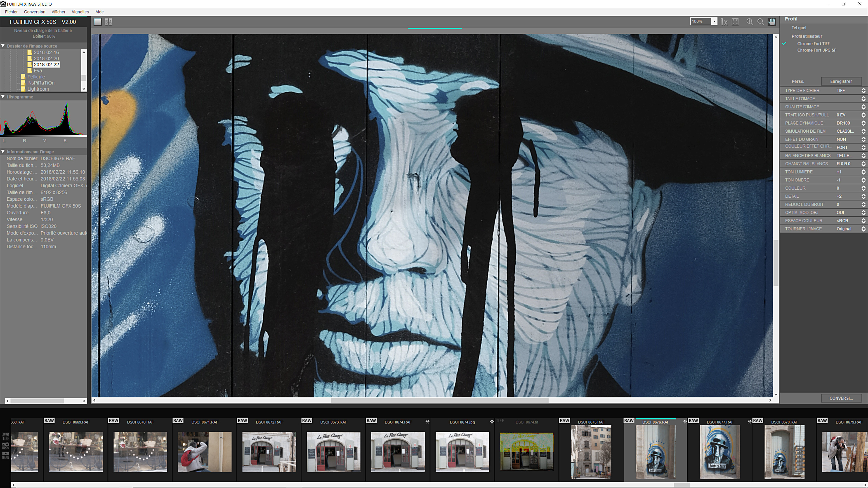Viewport: 868px width, 488px height.
Task: Open the Vignettes menu
Action: [x=80, y=12]
